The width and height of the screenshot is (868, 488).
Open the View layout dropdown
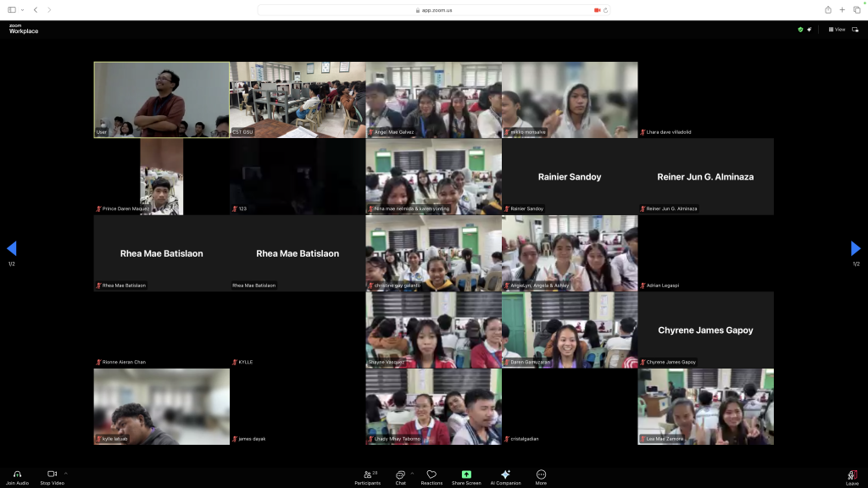click(837, 30)
